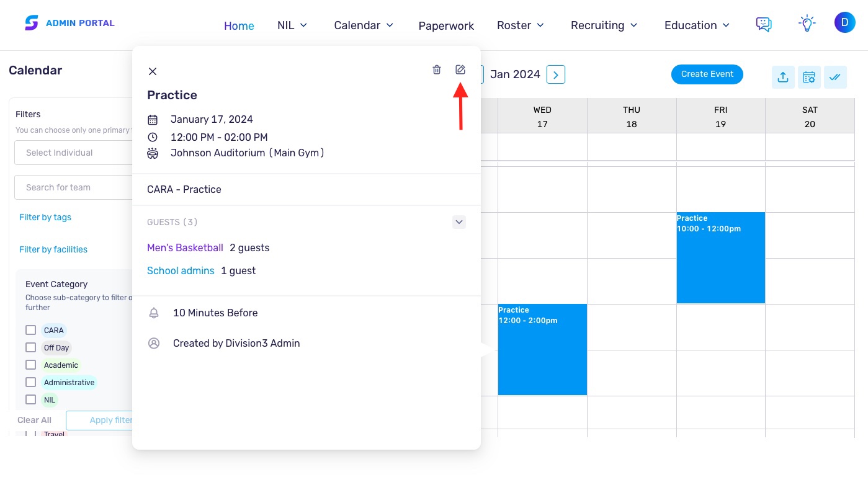This screenshot has height=490, width=868.
Task: Click the upload/export calendar icon
Action: tap(783, 77)
